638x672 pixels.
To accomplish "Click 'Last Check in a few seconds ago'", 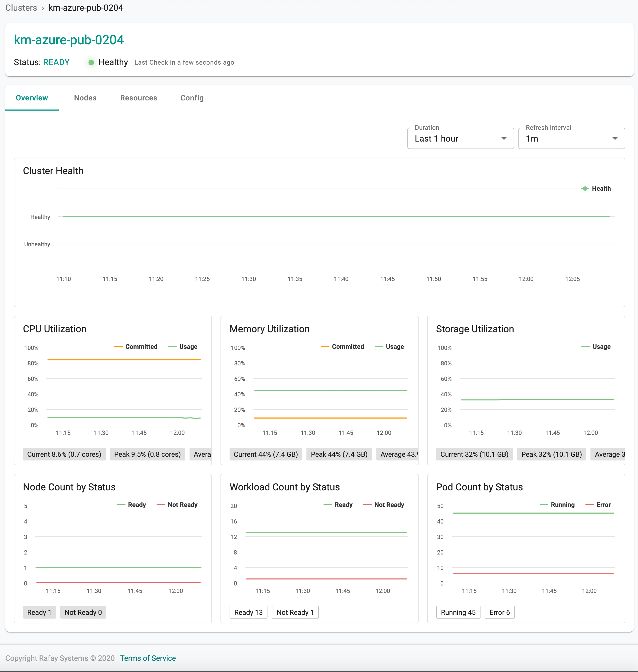I will coord(184,62).
